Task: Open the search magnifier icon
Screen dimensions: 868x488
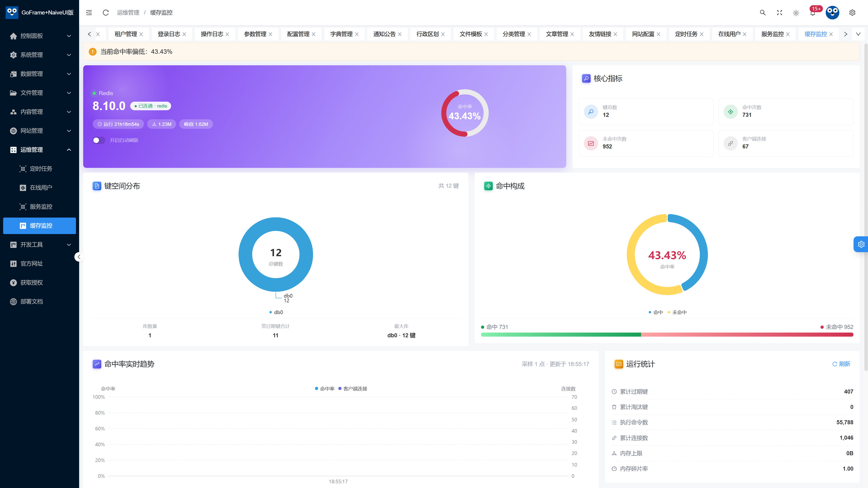Action: [x=762, y=12]
